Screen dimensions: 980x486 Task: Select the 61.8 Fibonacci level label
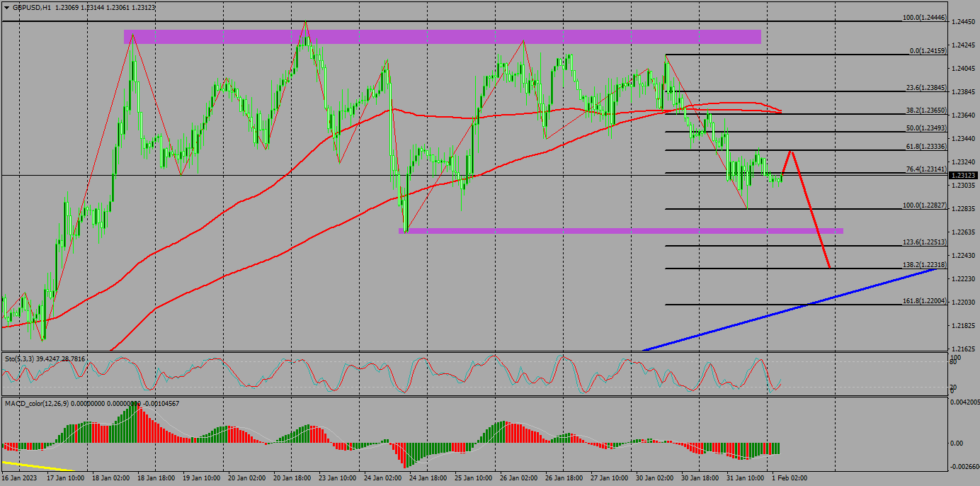coord(925,146)
